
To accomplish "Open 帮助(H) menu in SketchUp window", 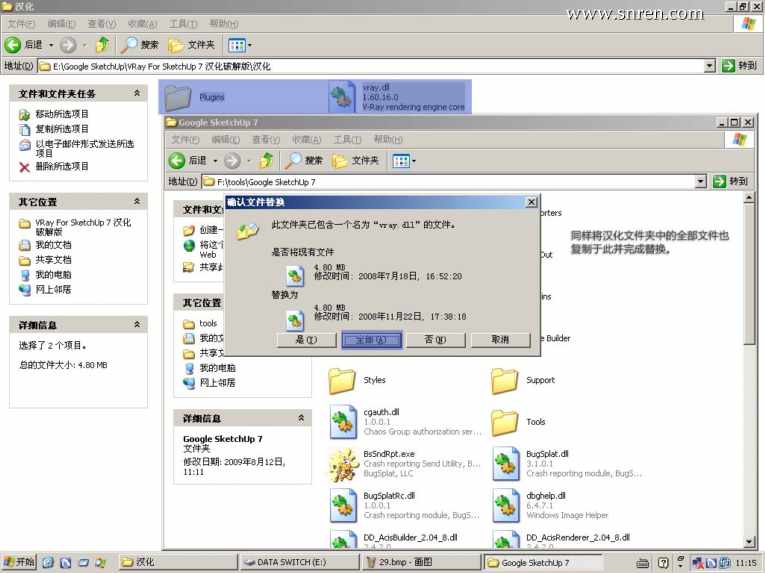I will coord(388,140).
